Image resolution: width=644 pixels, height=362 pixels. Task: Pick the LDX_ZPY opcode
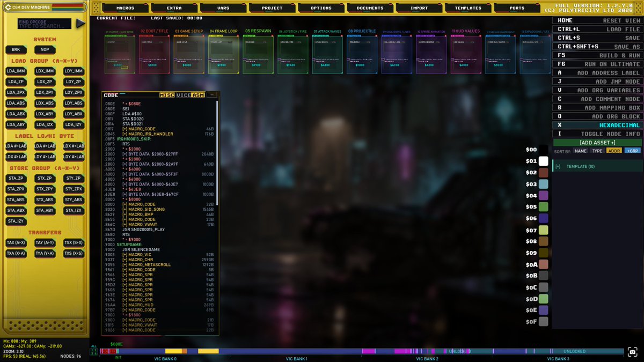coord(45,92)
